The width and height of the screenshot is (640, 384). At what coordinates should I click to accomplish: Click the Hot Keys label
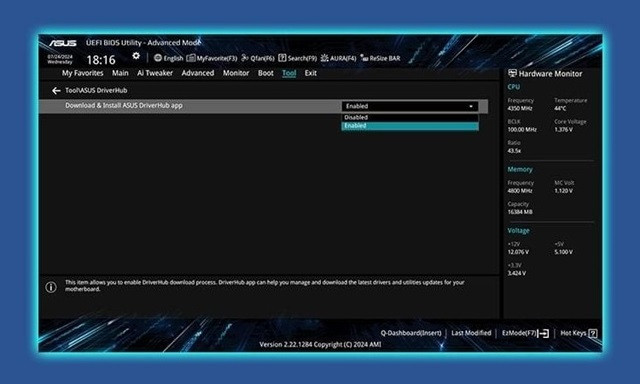[573, 333]
